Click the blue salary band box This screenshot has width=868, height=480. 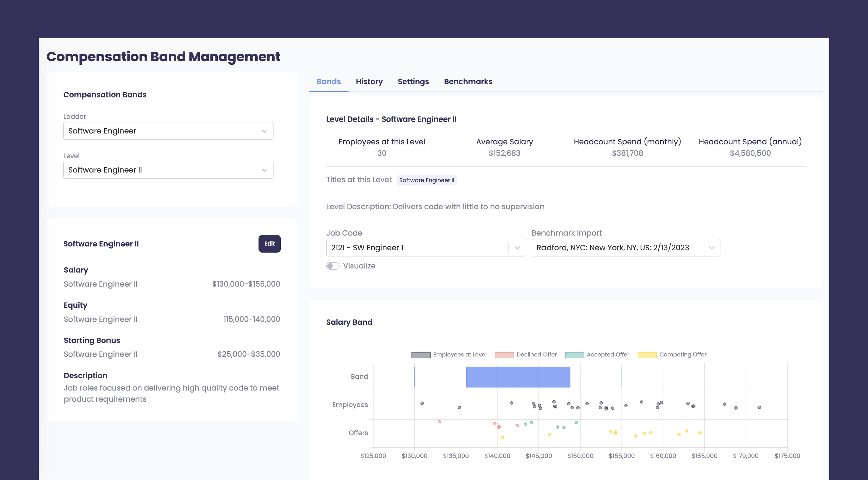pos(518,377)
